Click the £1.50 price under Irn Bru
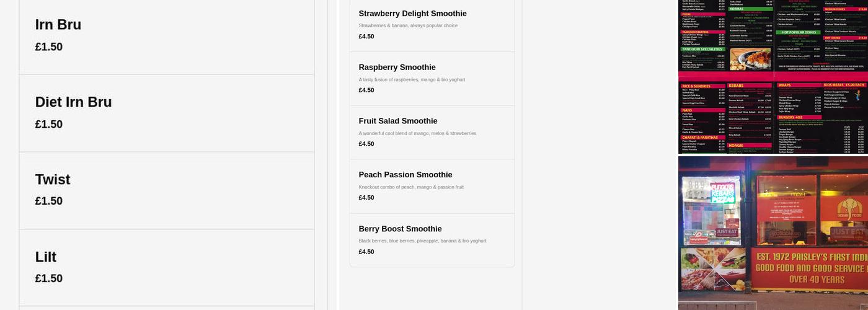Screen dimensions: 868x310 49,47
